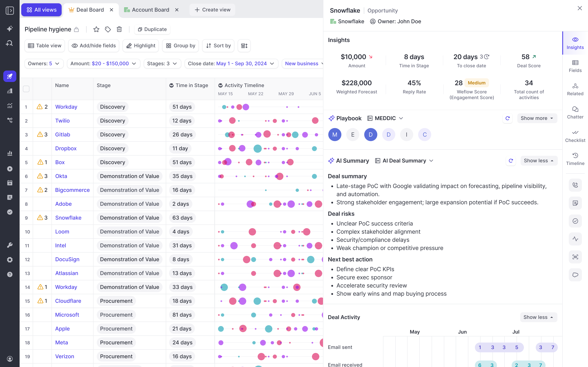588x367 pixels.
Task: Click the phone call icon in side rail
Action: [x=575, y=185]
